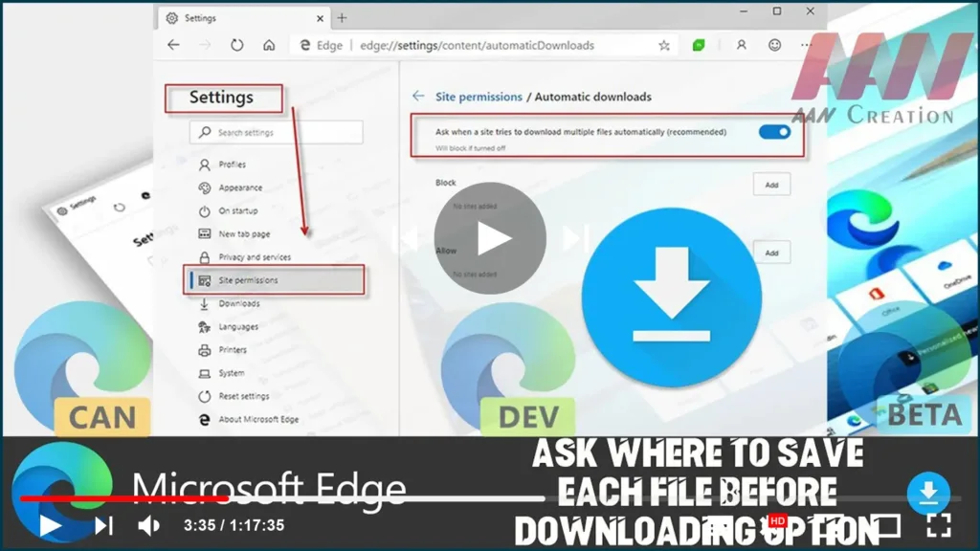Open HD quality settings gear
This screenshot has width=980, height=551.
(777, 524)
